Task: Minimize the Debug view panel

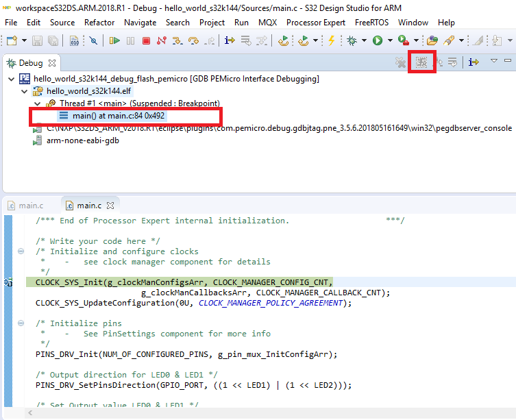Action: tap(508, 60)
